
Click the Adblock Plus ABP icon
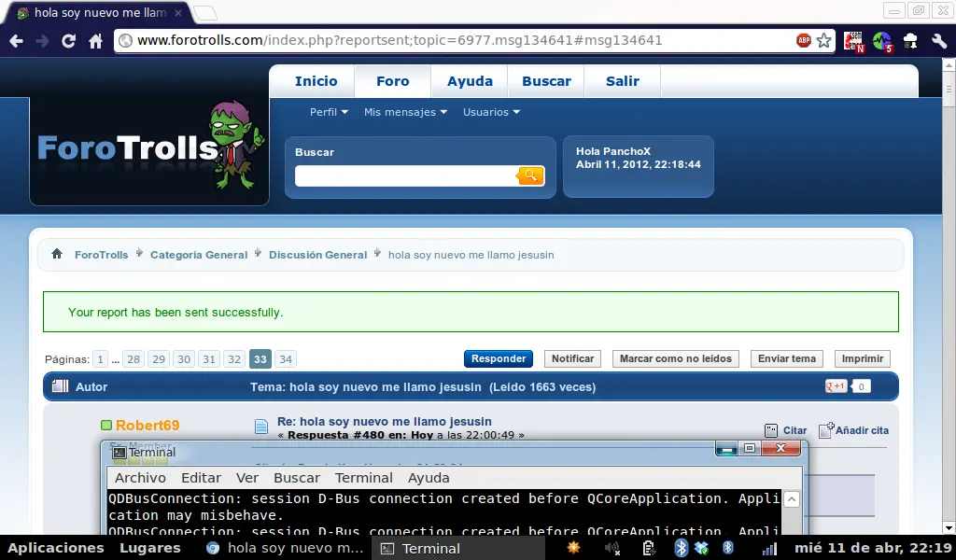coord(804,40)
